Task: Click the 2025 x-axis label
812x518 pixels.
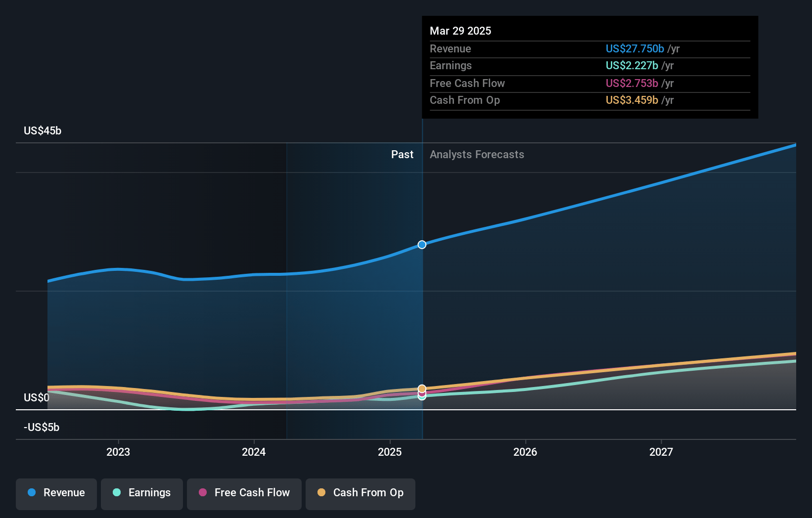Action: tap(390, 452)
